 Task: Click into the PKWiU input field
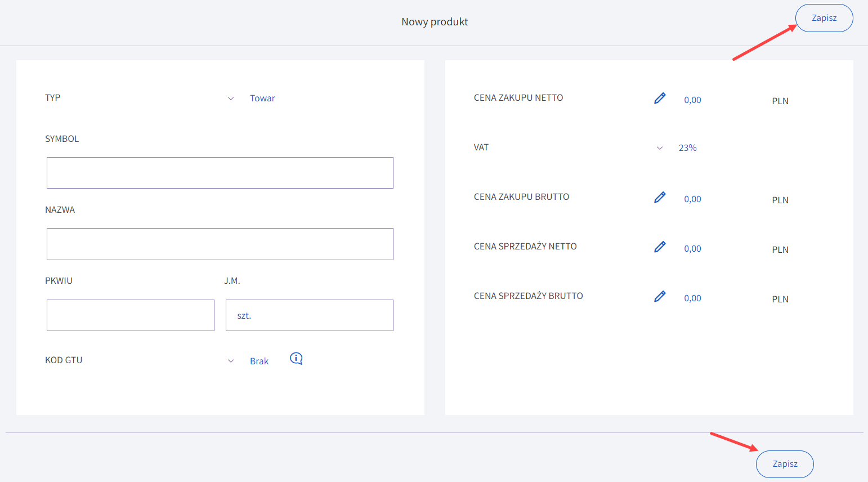pyautogui.click(x=131, y=315)
